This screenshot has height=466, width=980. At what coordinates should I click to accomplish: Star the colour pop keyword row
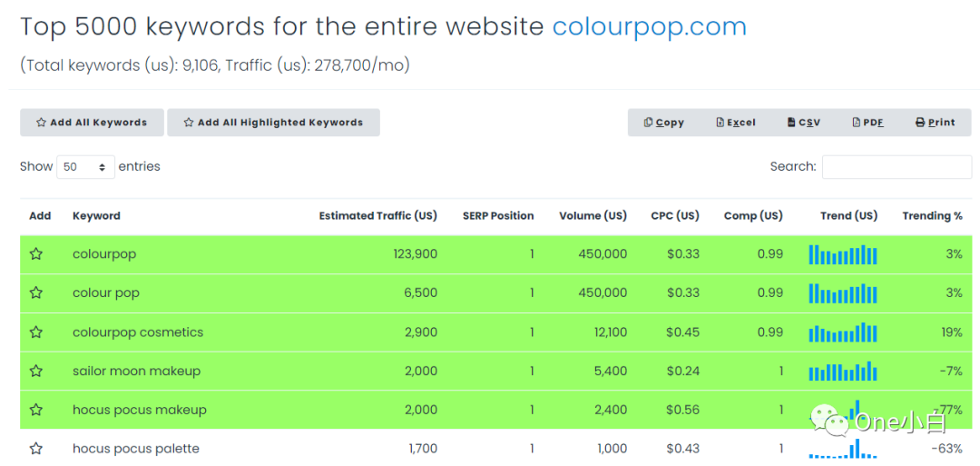[x=36, y=292]
